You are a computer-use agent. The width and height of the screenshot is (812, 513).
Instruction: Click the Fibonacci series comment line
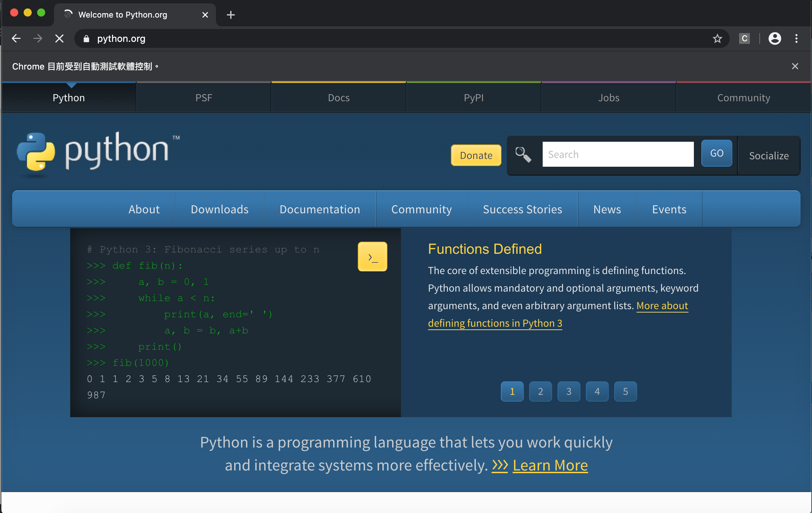203,249
